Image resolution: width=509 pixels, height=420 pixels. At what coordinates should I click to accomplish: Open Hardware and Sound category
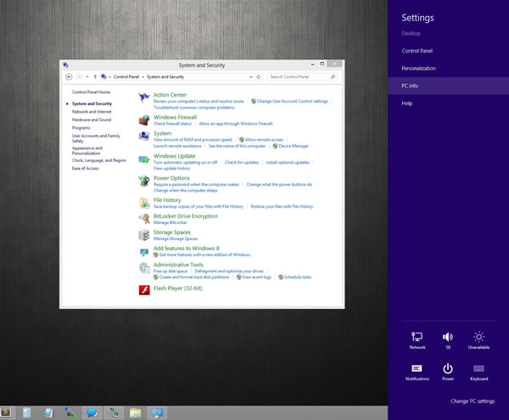click(92, 120)
